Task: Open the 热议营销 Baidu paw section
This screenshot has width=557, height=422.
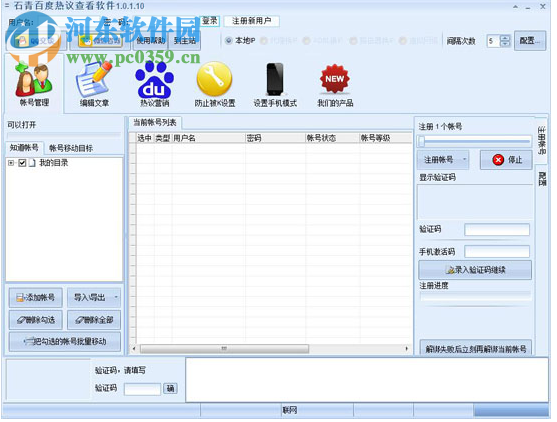Action: 155,85
